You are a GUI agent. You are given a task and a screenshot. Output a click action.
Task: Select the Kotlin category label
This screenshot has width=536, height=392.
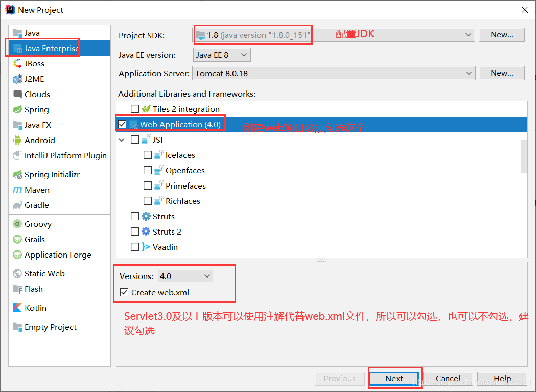(35, 308)
